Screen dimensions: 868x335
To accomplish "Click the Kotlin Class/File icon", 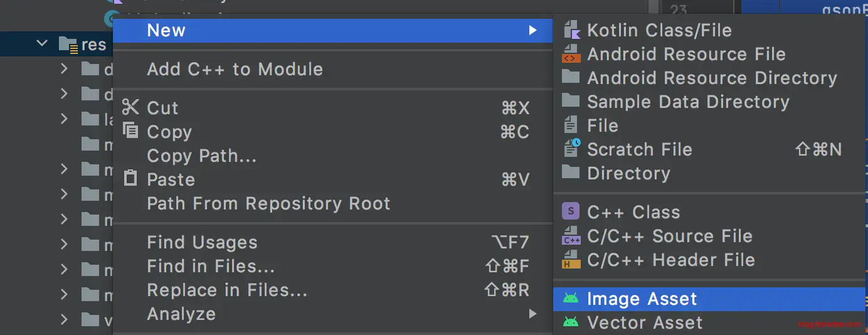I will [x=571, y=30].
